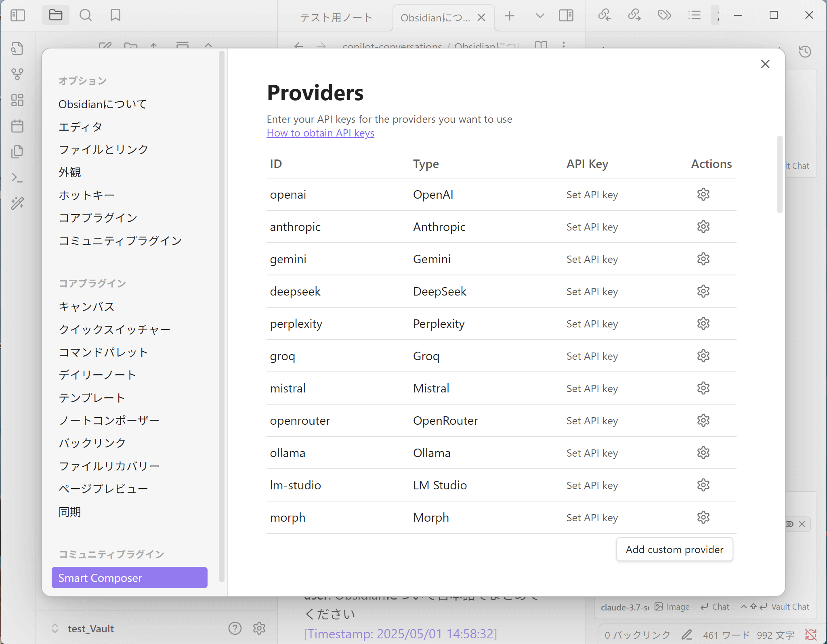Screen dimensions: 827x644
Task: Open settings gear for morph provider
Action: pyautogui.click(x=703, y=517)
